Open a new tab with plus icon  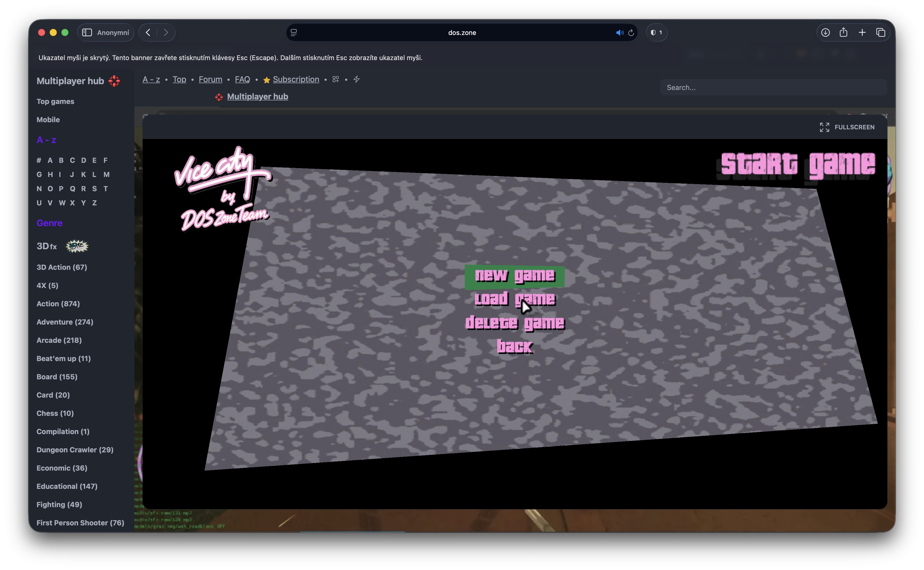862,32
